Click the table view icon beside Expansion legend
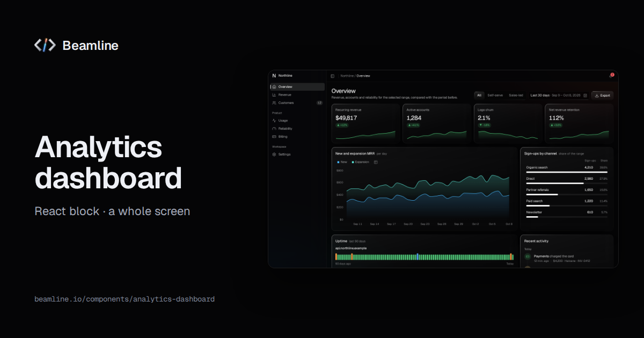The height and width of the screenshot is (338, 644). click(376, 161)
